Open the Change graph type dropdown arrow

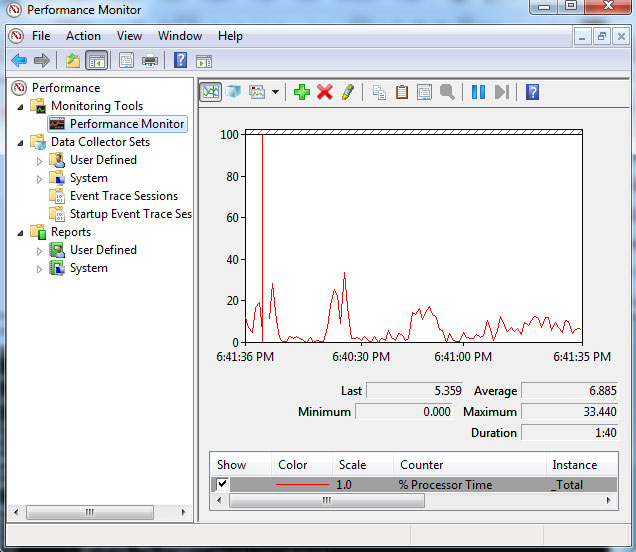click(276, 92)
